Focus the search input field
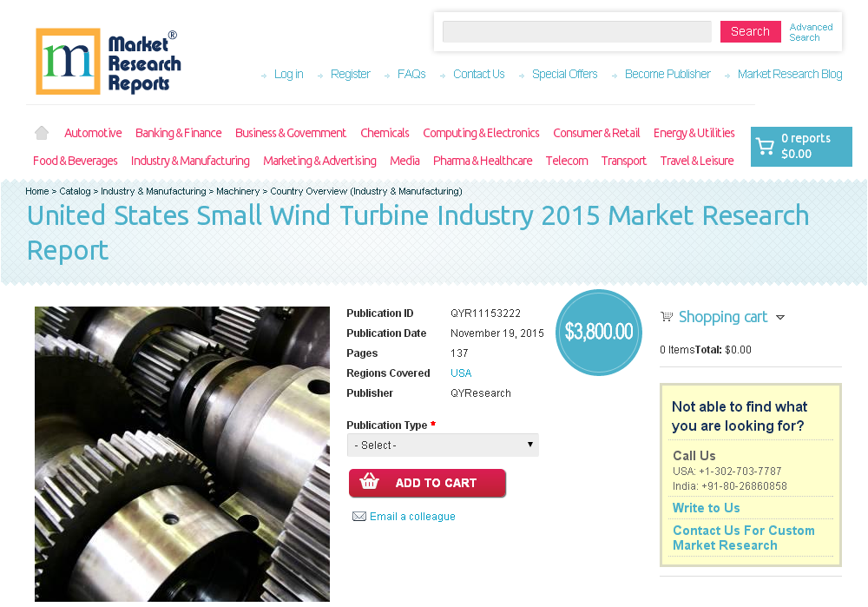The image size is (868, 607). pyautogui.click(x=577, y=31)
